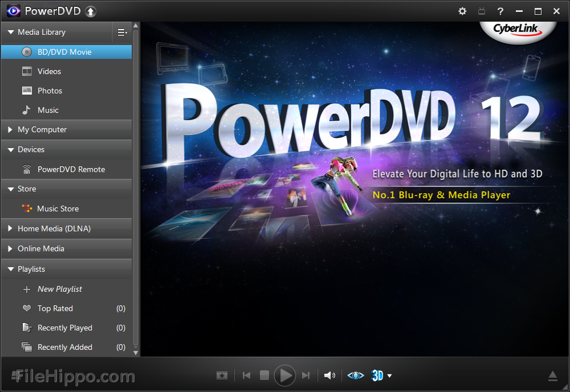Click the Music note icon
Screen dimensions: 570x392
tap(26, 110)
